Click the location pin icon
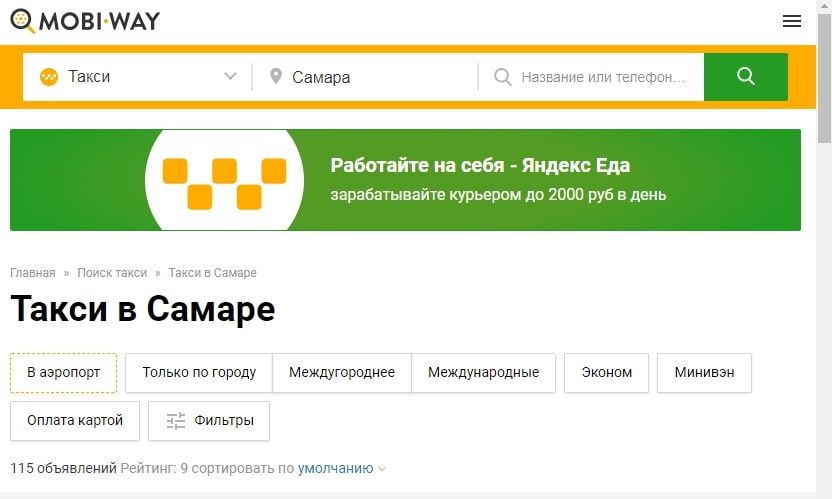Screen dimensions: 832x499 click(x=275, y=77)
